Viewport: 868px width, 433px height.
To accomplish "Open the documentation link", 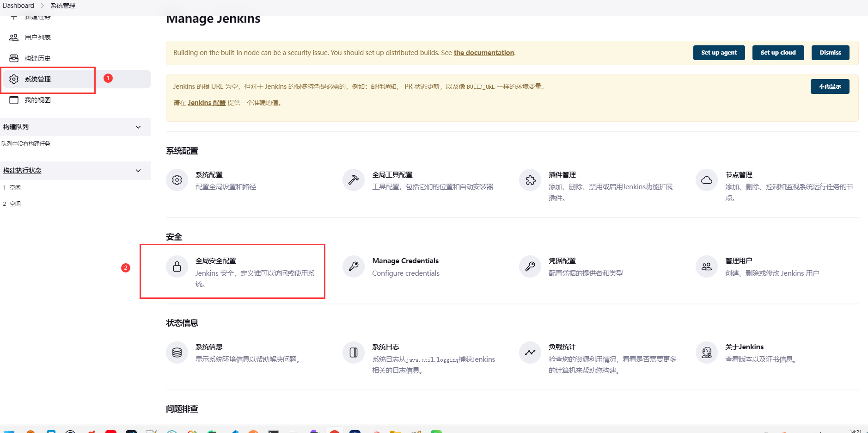I will click(484, 53).
